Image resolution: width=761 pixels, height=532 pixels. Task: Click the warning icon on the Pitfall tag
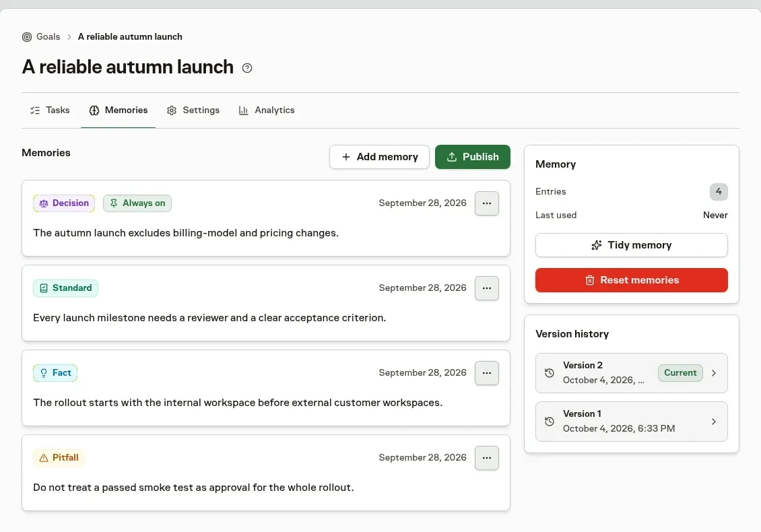point(44,458)
